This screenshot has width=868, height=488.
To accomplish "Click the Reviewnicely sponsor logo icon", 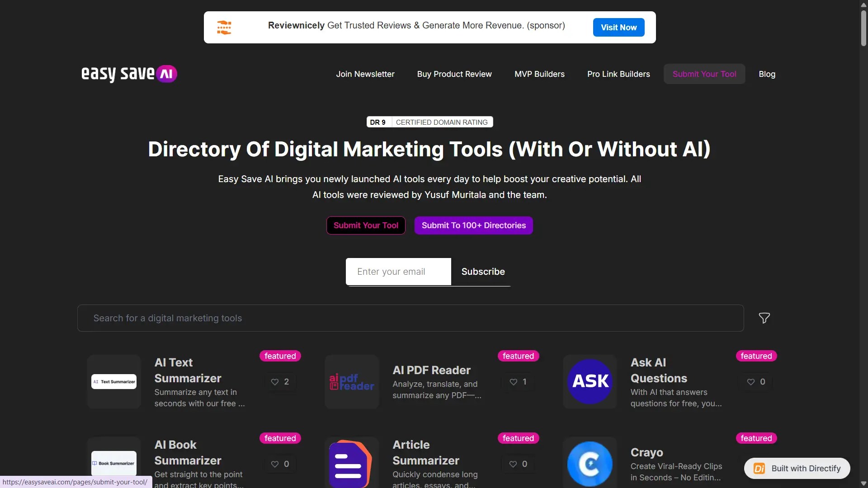I will (x=224, y=28).
